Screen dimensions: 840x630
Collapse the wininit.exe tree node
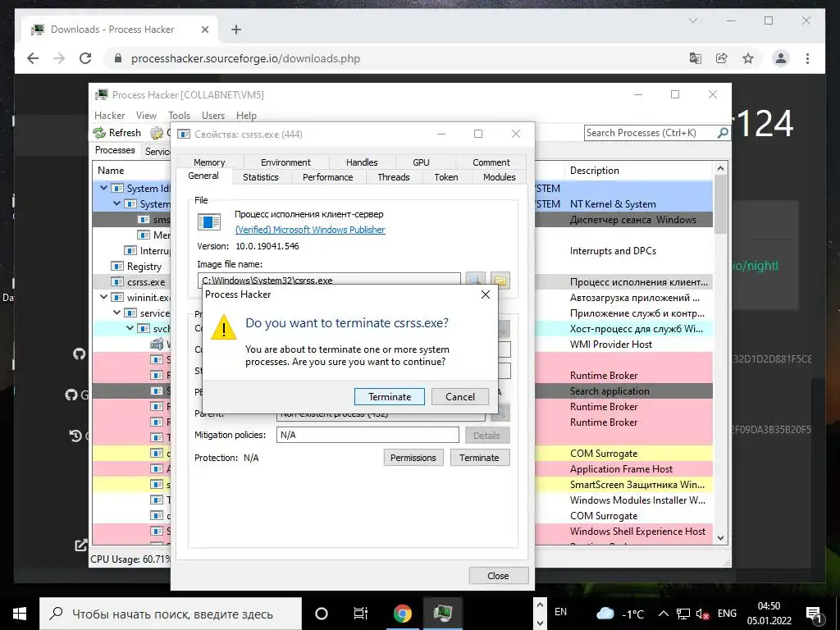[x=104, y=297]
